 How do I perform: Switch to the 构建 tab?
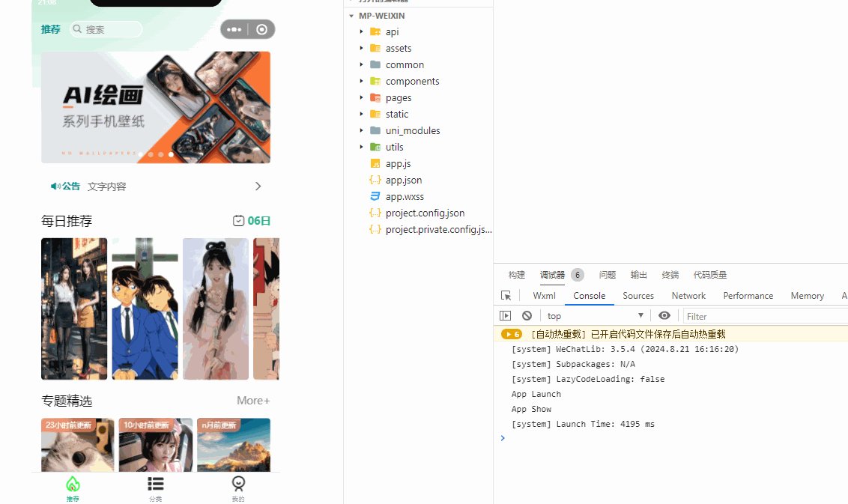click(x=516, y=275)
